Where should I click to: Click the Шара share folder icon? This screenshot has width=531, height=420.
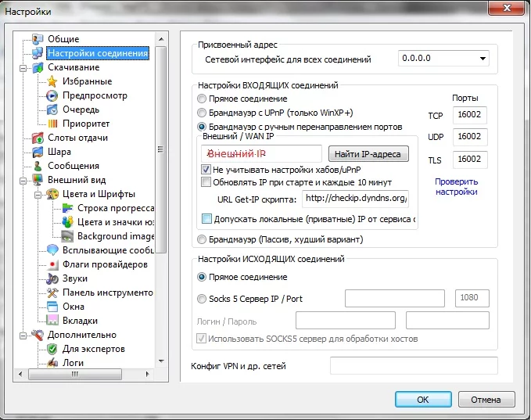38,152
